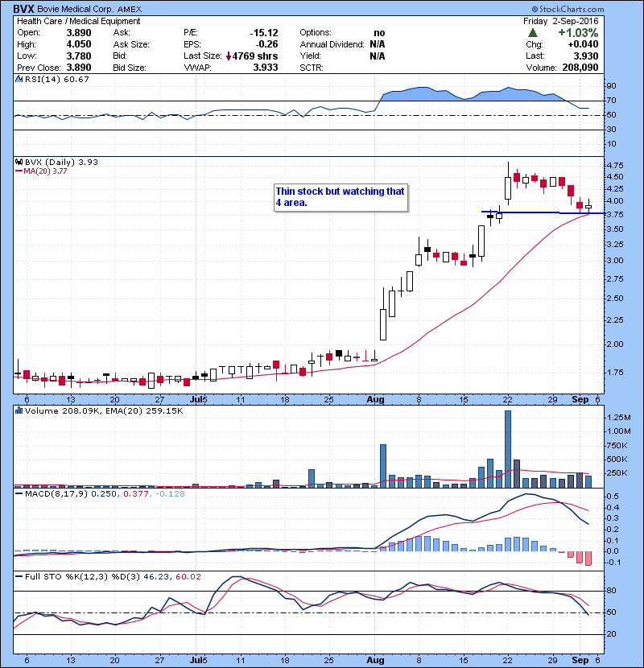Screen dimensions: 644x668
Task: Click the Prev Close value 3.890
Action: click(79, 68)
